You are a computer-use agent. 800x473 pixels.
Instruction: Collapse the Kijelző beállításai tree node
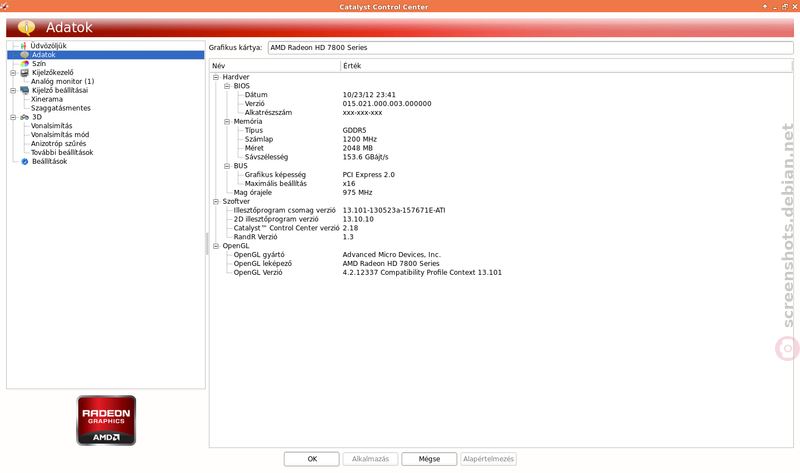pos(13,90)
